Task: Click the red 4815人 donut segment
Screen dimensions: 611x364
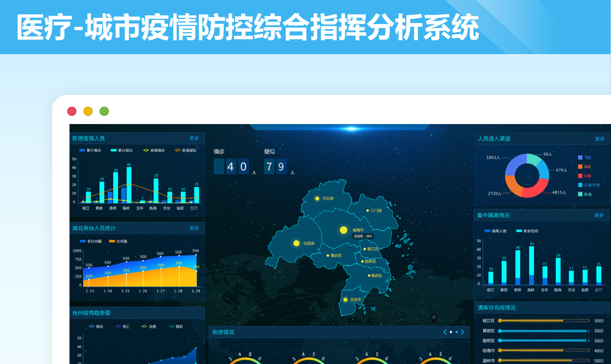Action: 534,190
